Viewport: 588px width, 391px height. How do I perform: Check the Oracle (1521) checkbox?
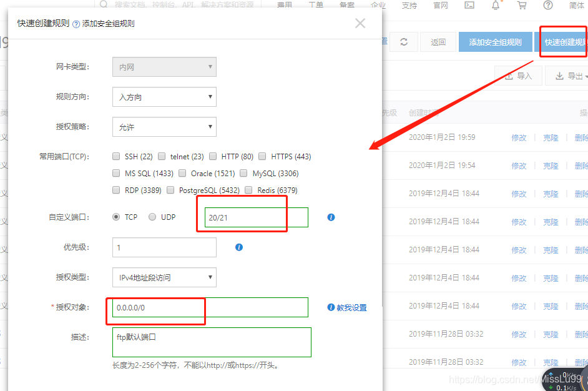tap(182, 173)
